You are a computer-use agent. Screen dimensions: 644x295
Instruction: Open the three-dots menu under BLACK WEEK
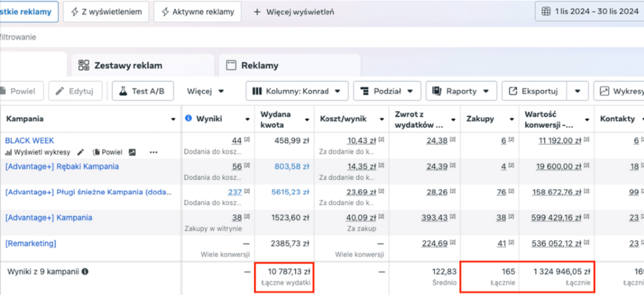[154, 152]
